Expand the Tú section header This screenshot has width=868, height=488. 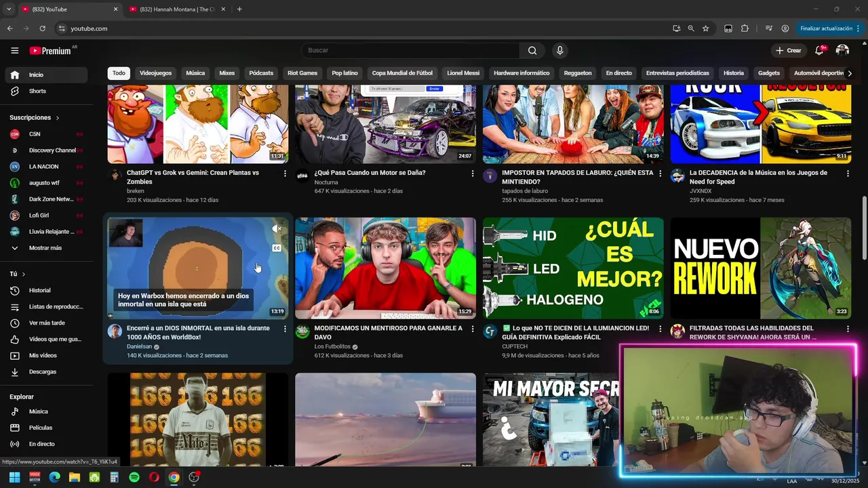18,274
